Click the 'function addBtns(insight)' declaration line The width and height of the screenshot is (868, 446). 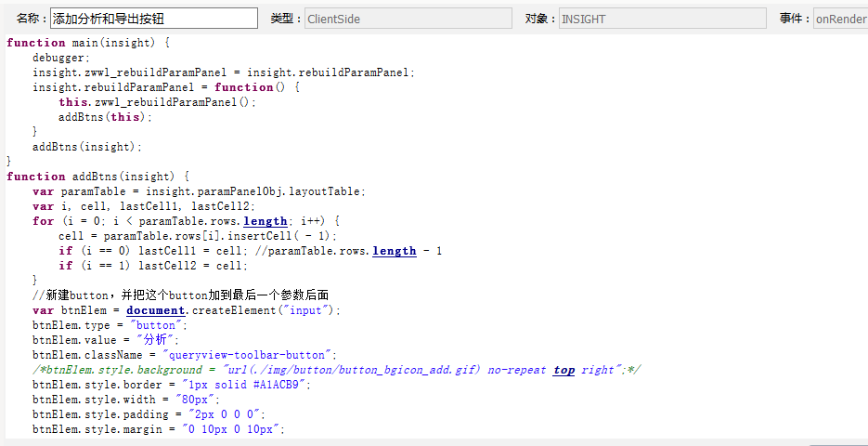[98, 177]
